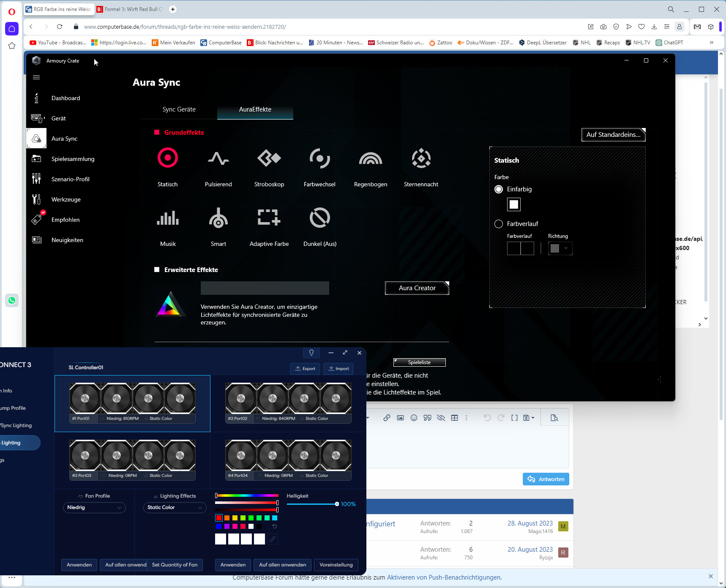Select the Musik effect icon
This screenshot has width=726, height=588.
click(168, 218)
